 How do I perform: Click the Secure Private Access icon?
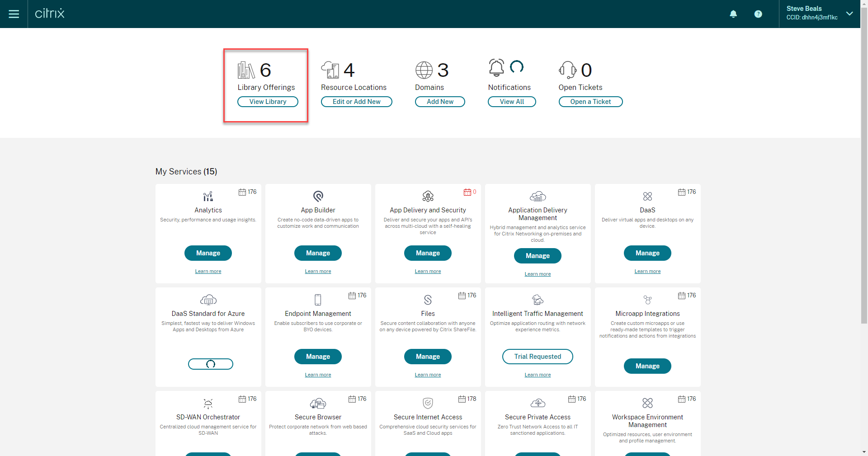(538, 403)
